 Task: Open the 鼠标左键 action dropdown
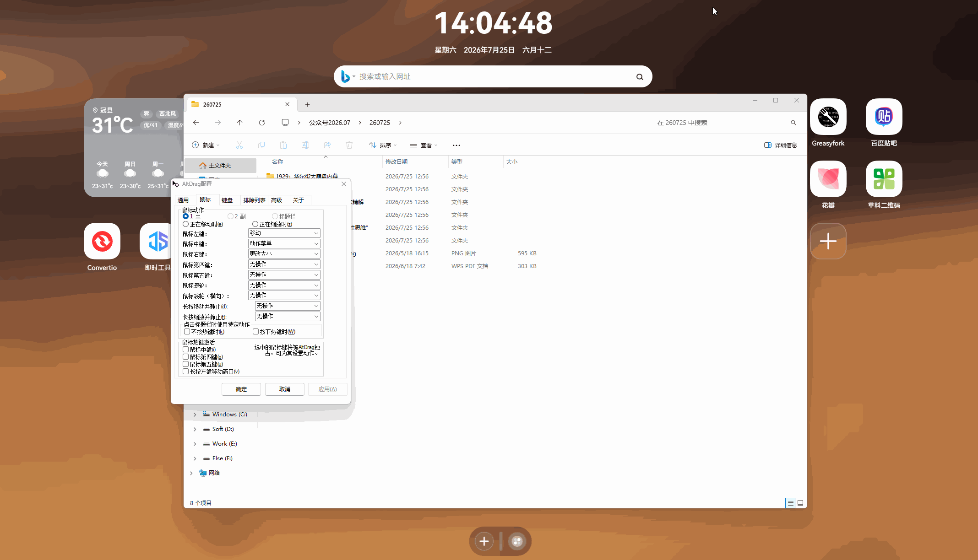284,233
